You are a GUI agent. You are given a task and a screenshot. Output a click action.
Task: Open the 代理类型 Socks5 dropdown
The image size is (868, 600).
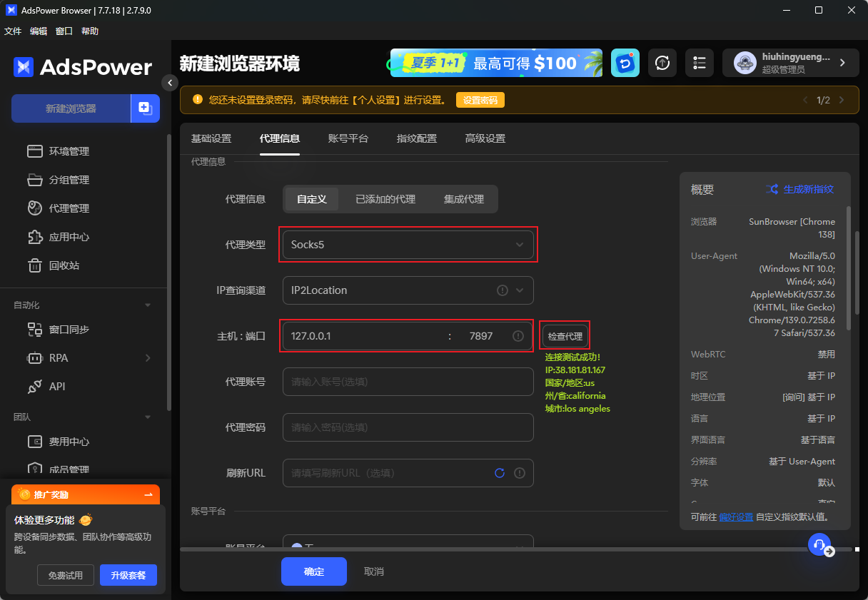(x=408, y=245)
